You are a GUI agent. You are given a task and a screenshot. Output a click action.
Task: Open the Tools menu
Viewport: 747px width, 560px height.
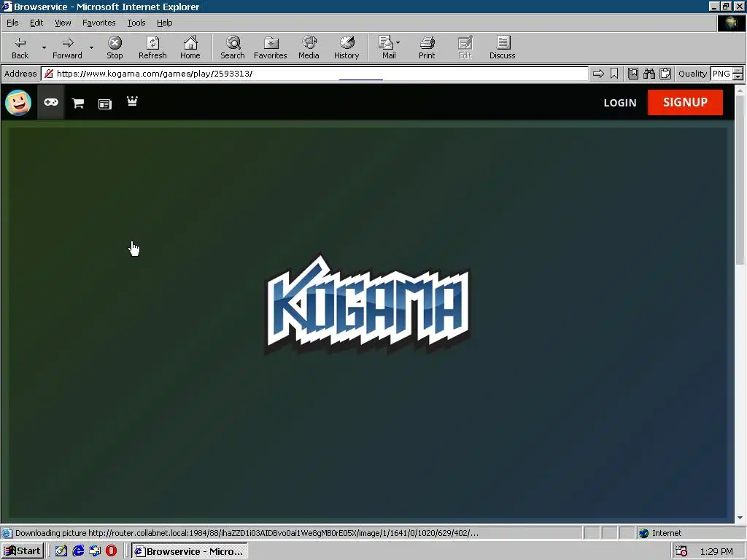(136, 23)
